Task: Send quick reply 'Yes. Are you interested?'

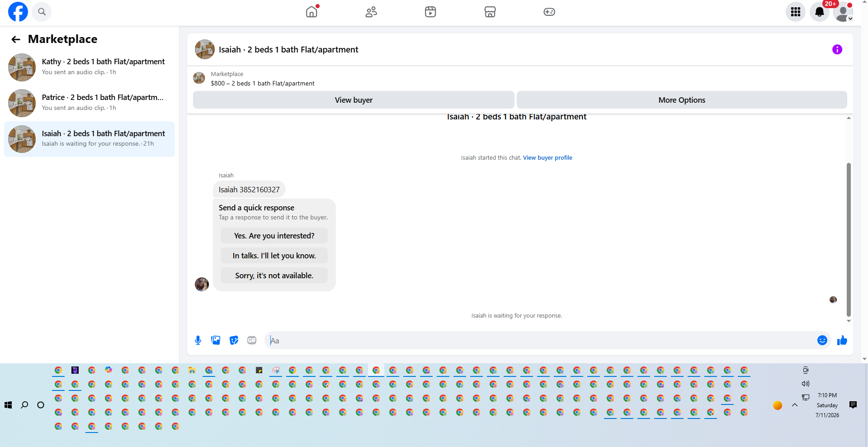Action: [x=274, y=236]
